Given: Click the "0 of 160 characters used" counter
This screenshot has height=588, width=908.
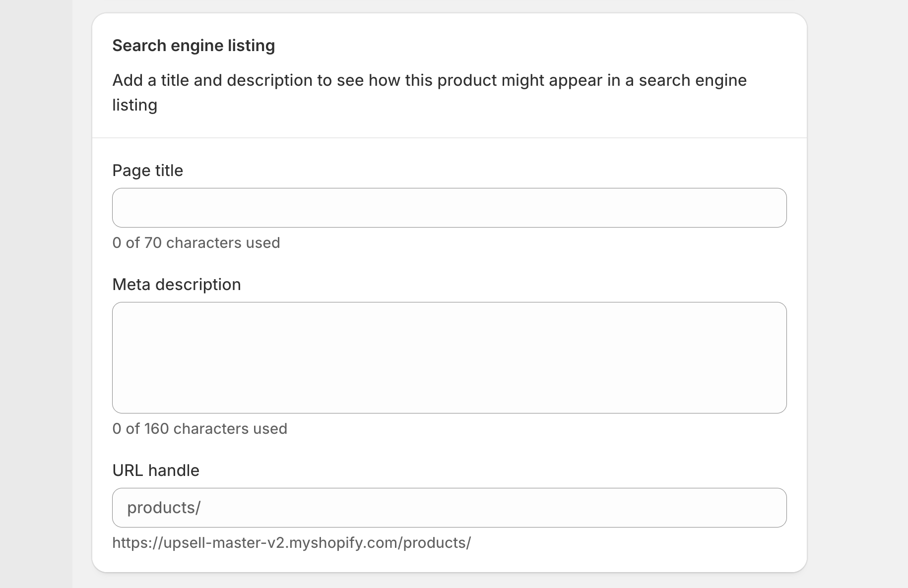Looking at the screenshot, I should tap(199, 429).
